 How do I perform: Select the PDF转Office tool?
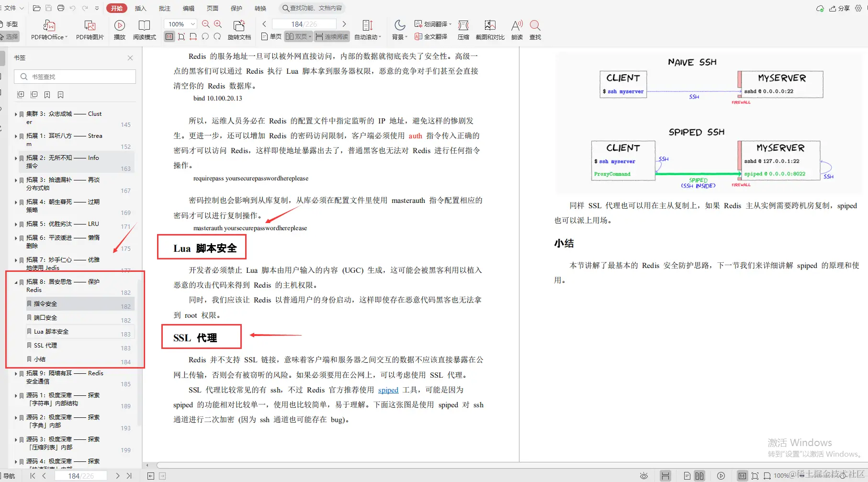[x=48, y=29]
